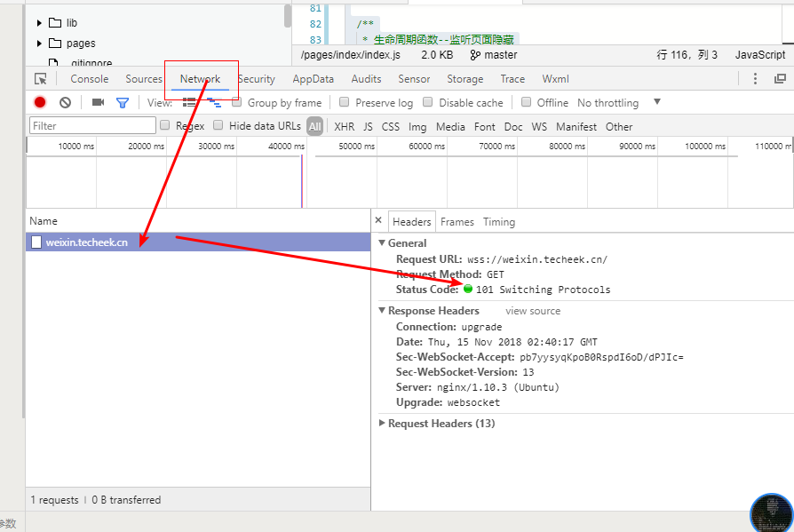Screen dimensions: 794x532
Task: Tick the Hide data URLs checkbox
Action: coord(218,126)
